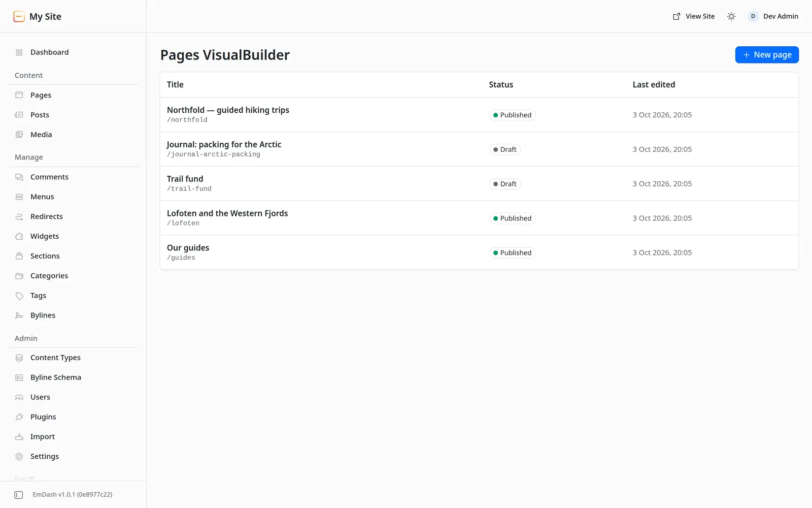
Task: Click the Sections icon
Action: point(19,256)
